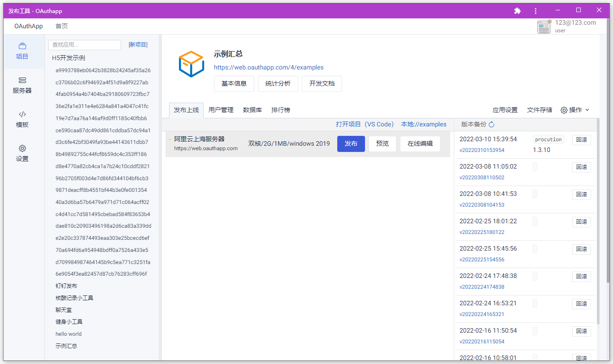Select project 19e7d7aa76a146af9d0ff1185c40fbb6

tap(101, 118)
